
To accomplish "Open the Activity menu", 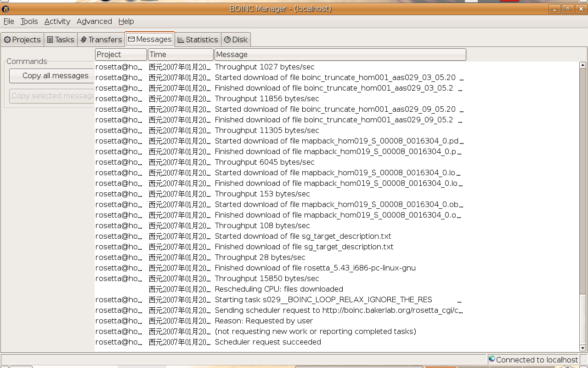I will click(57, 21).
